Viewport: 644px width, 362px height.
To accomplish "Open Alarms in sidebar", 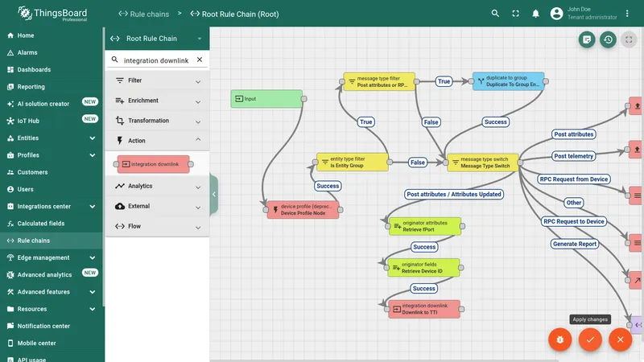I will coord(52,52).
